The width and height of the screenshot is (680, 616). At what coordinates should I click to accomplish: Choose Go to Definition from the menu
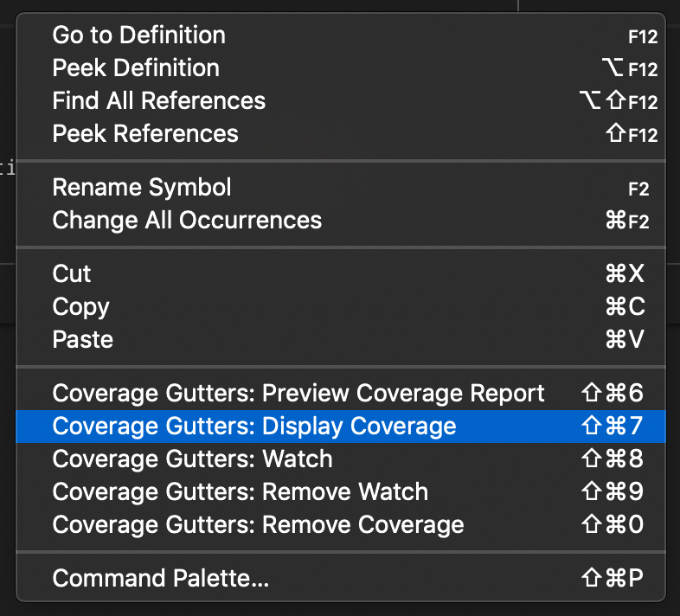coord(139,35)
